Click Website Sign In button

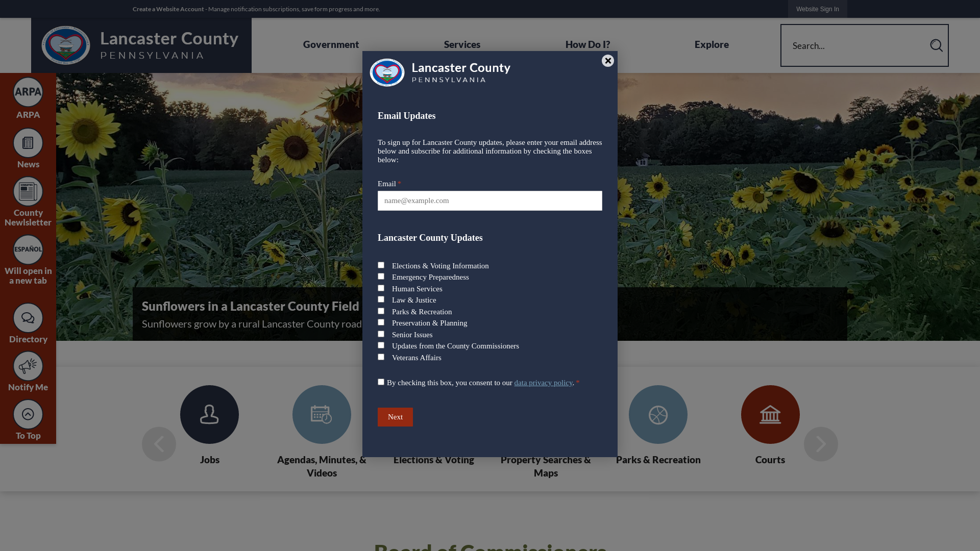click(817, 9)
